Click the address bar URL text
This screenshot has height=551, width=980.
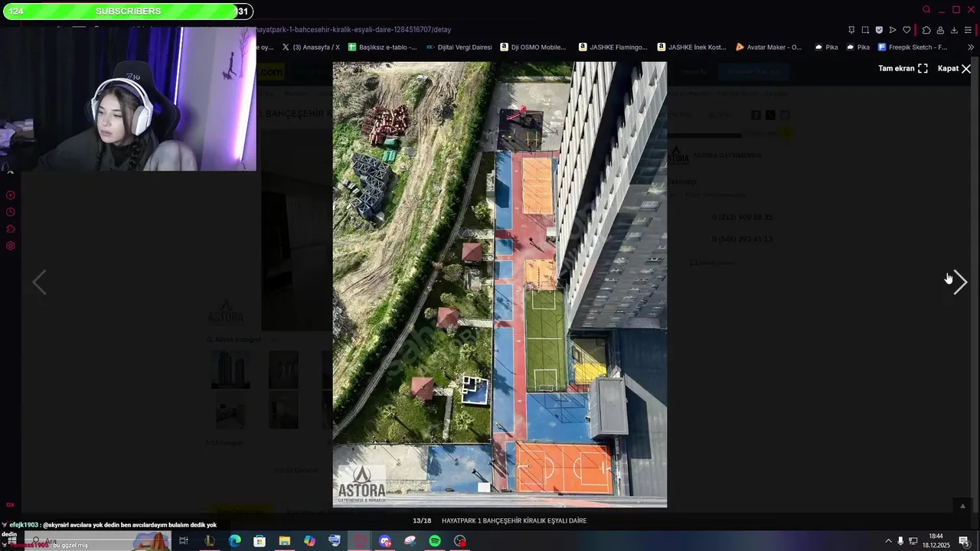tap(354, 30)
